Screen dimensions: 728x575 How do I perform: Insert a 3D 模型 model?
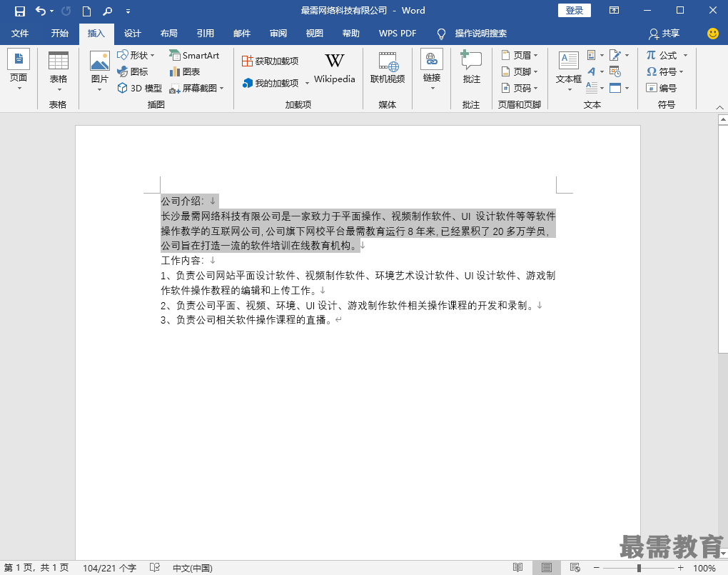tap(139, 88)
